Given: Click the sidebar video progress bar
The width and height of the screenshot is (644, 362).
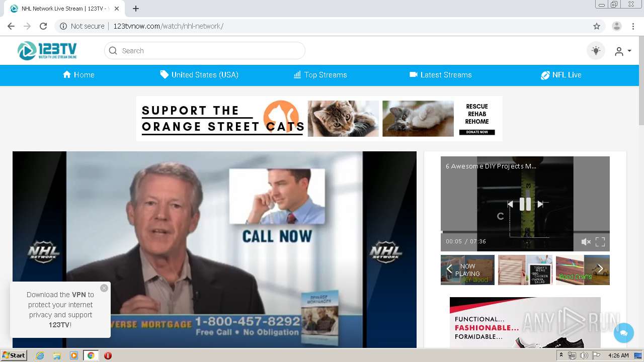Looking at the screenshot, I should (x=525, y=232).
